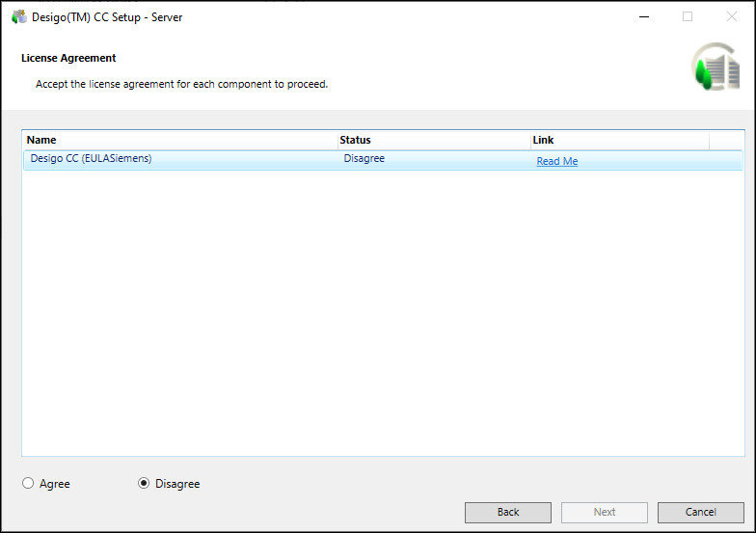Viewport: 756px width, 533px height.
Task: Click the Agree label text
Action: pyautogui.click(x=55, y=484)
